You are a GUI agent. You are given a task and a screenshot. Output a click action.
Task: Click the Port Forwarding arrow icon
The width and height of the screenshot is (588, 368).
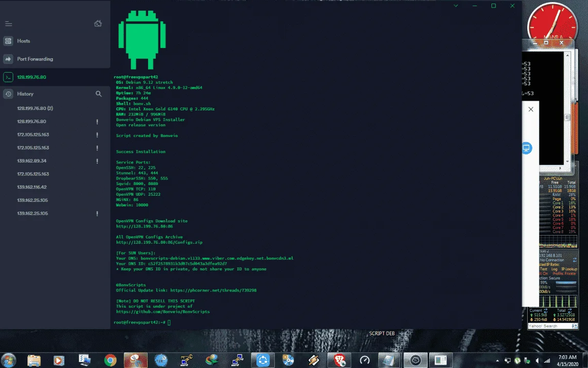point(8,59)
